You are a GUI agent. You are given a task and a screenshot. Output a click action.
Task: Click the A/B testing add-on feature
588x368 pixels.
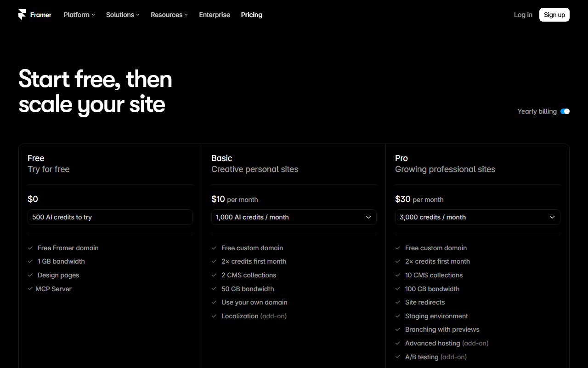[436, 357]
